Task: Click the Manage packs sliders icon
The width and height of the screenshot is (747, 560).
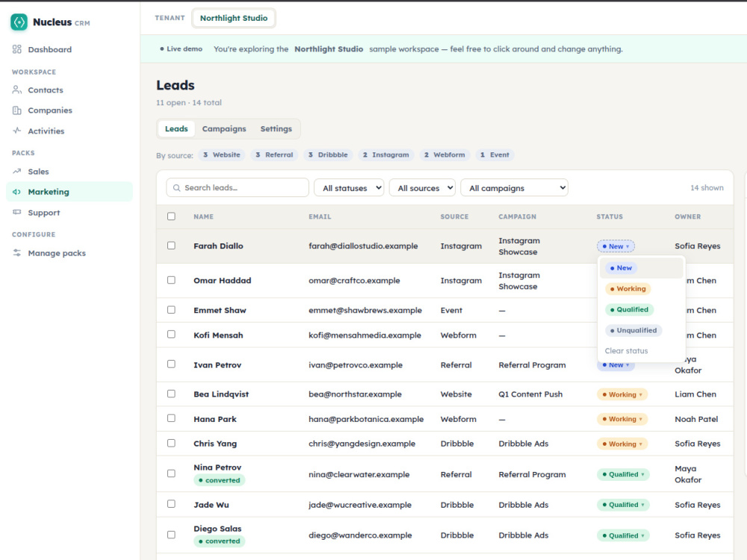Action: pos(17,253)
